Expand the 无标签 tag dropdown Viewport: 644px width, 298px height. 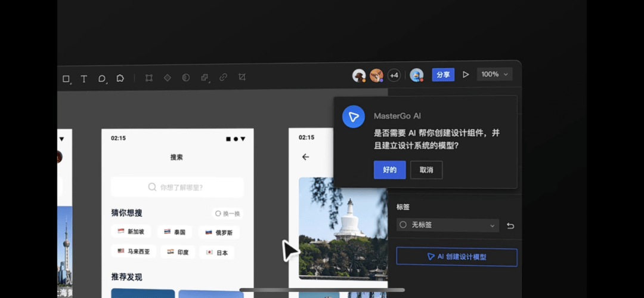pos(448,225)
